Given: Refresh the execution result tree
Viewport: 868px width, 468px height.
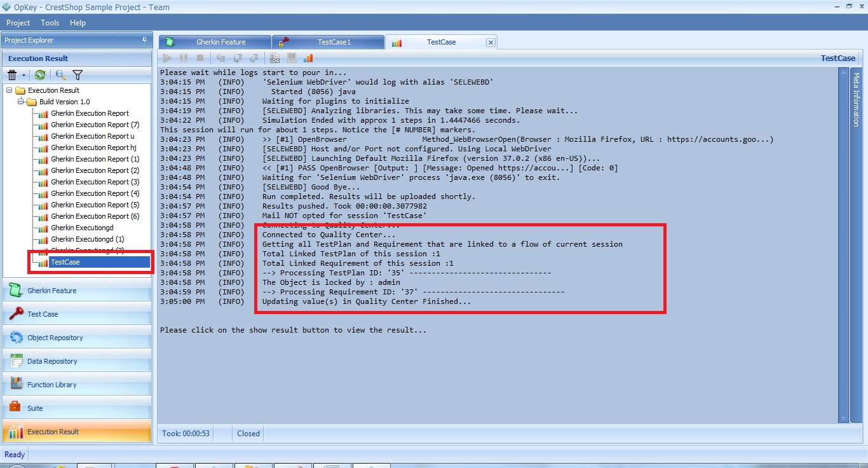Looking at the screenshot, I should [40, 75].
